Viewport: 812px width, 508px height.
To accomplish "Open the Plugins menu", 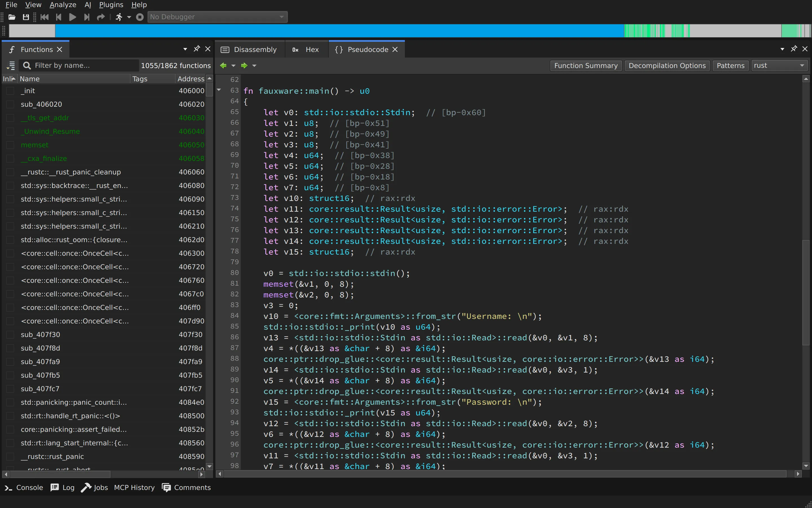I will pos(111,5).
